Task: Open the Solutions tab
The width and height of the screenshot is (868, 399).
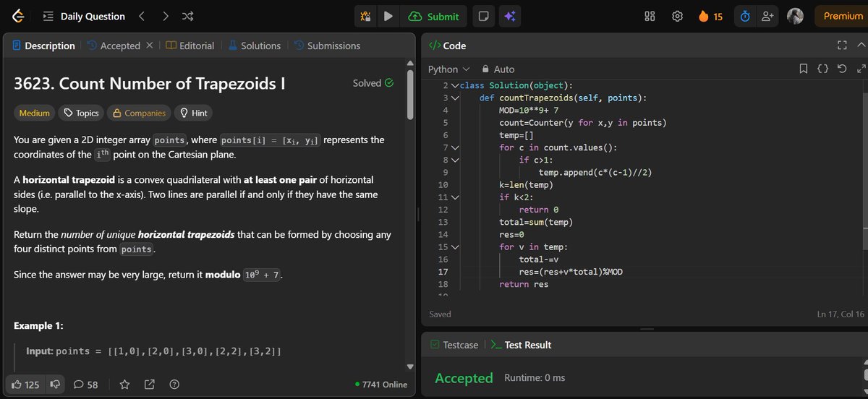Action: pos(254,46)
